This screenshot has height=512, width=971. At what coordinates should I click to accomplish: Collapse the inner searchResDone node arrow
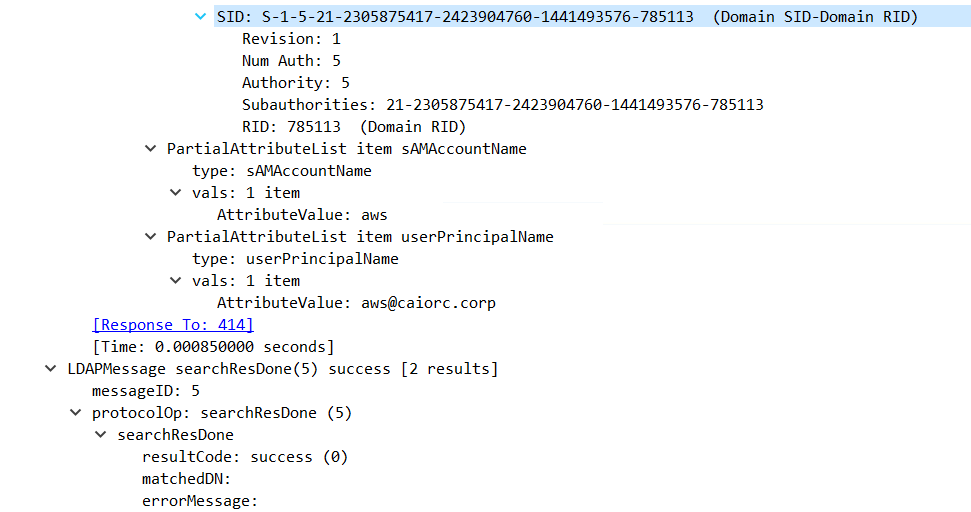coord(101,435)
